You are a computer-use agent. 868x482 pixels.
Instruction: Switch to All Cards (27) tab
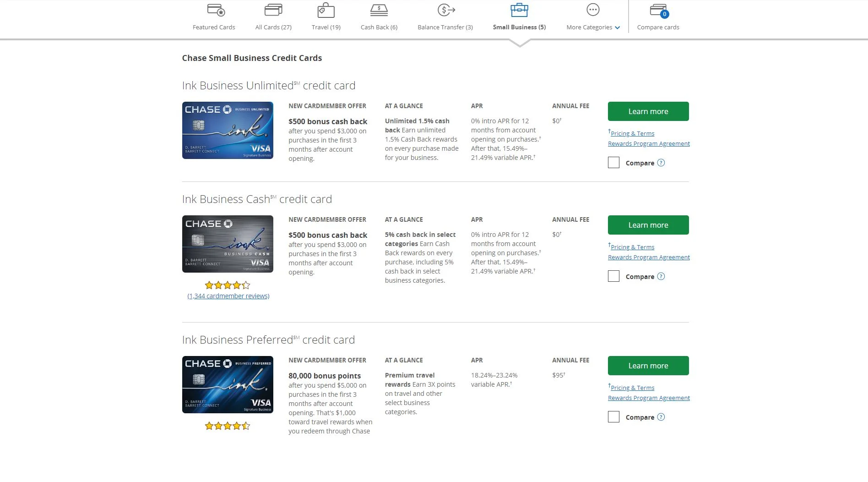tap(273, 27)
